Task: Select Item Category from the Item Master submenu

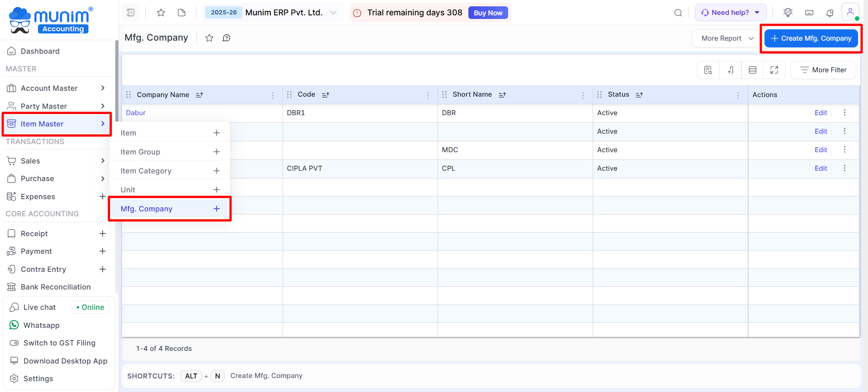Action: click(x=146, y=171)
